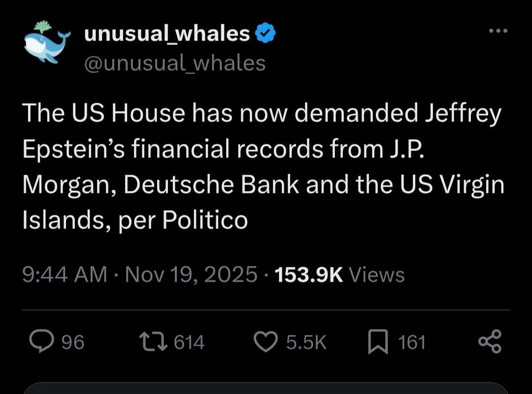532x394 pixels.
Task: Open the 153.9K view count
Action: pos(309,274)
